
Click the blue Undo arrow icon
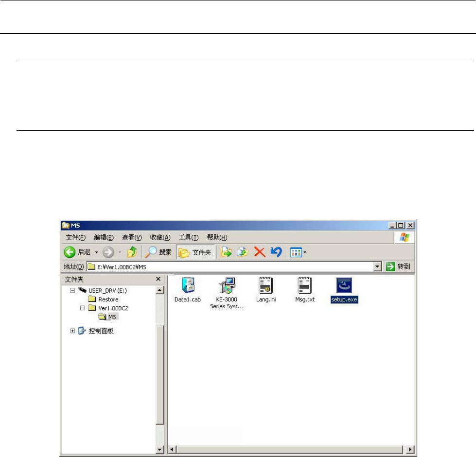276,252
